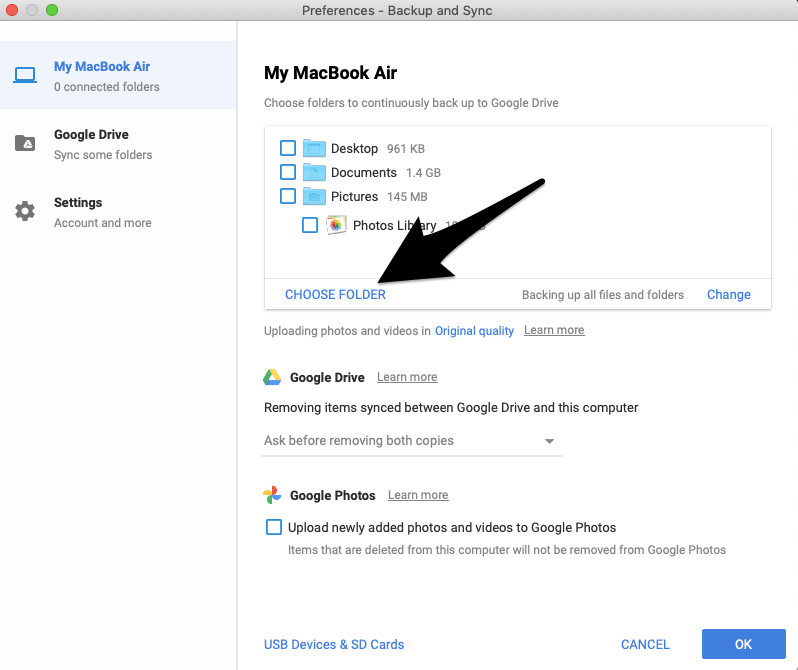Click the 'Sync some folders' subtitle
The width and height of the screenshot is (798, 670).
pyautogui.click(x=103, y=155)
